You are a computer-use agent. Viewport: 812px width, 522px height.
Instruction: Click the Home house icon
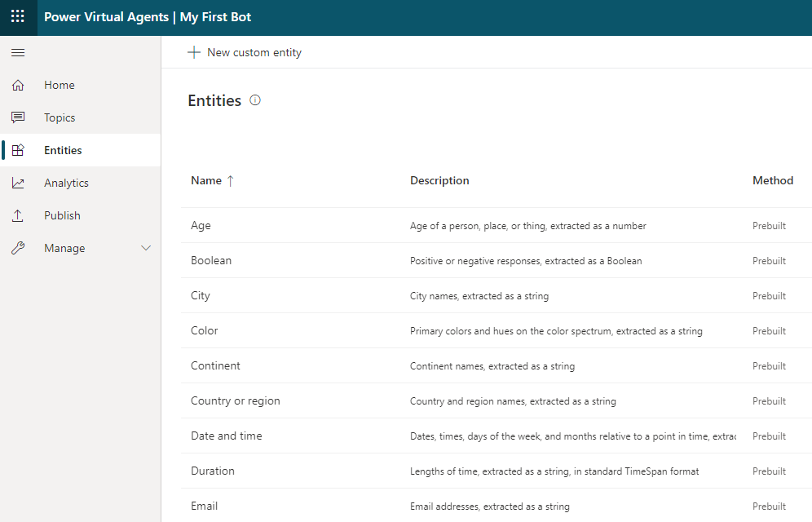pyautogui.click(x=18, y=85)
